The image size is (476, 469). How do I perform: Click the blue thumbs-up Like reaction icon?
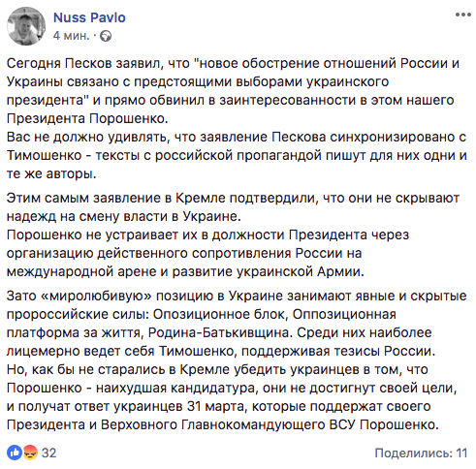pos(15,453)
